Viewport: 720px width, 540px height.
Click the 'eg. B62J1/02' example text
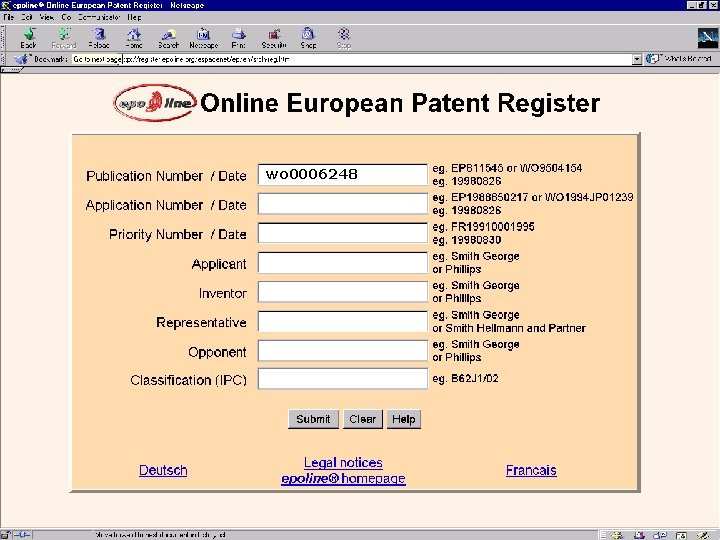coord(465,378)
